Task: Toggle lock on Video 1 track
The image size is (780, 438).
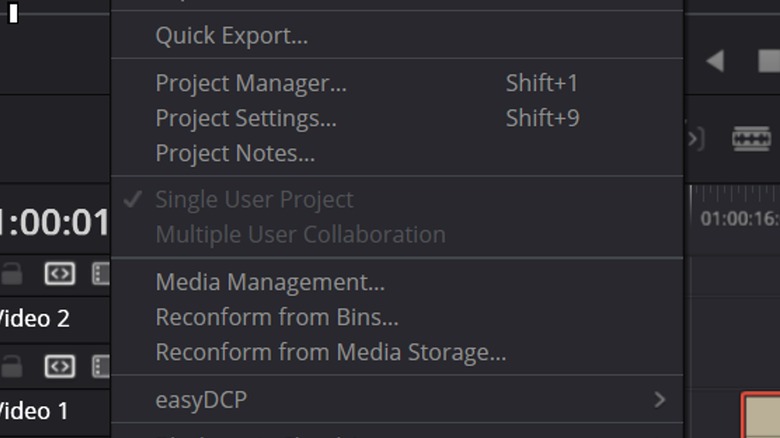Action: 12,366
